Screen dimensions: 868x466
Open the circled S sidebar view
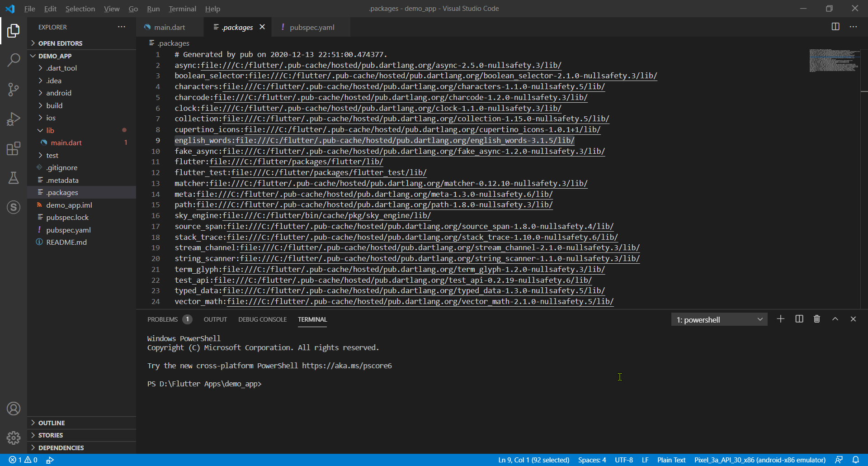coord(14,207)
